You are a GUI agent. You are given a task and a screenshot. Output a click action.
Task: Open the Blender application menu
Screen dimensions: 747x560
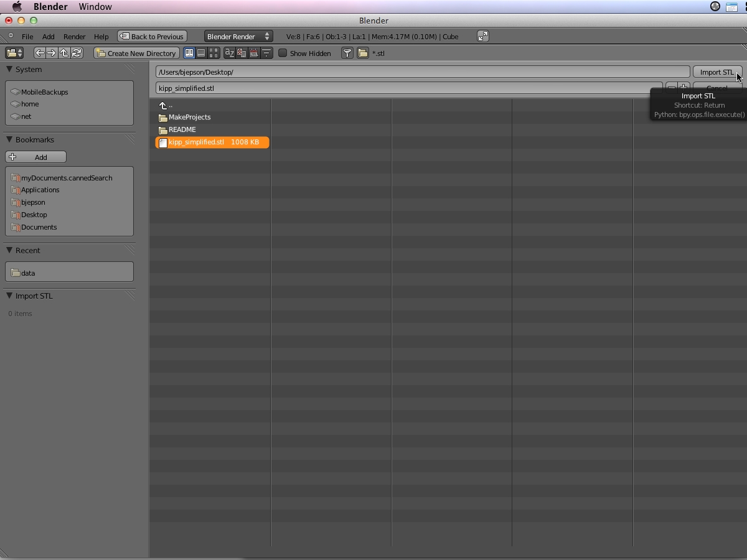point(50,7)
